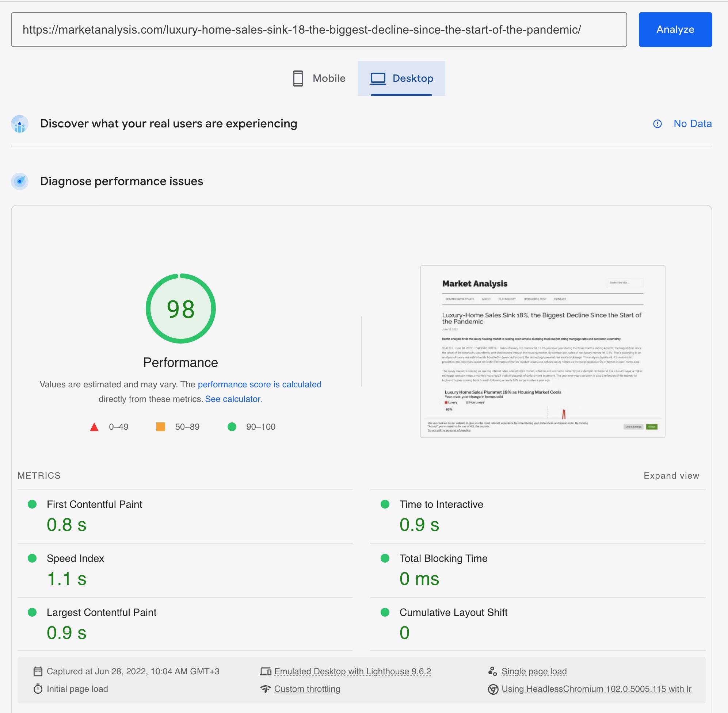Click the calendar icon beside Captured at
The width and height of the screenshot is (728, 713).
pos(38,671)
